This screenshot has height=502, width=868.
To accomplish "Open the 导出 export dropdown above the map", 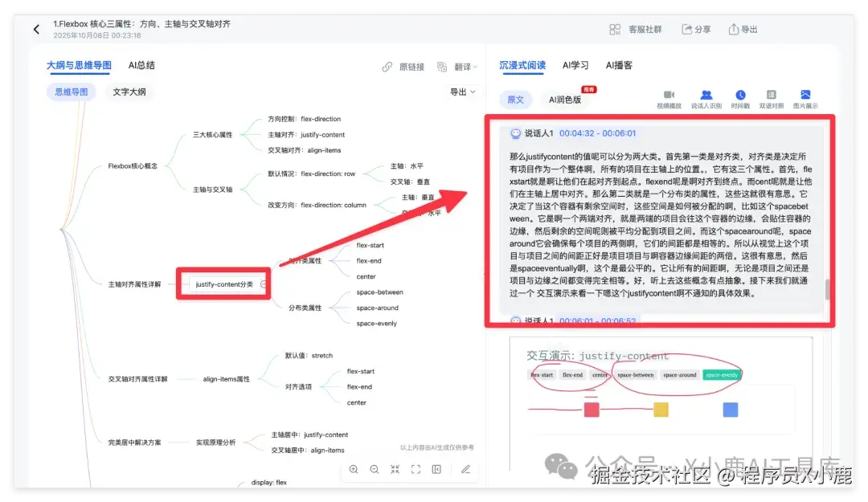I will pos(461,92).
